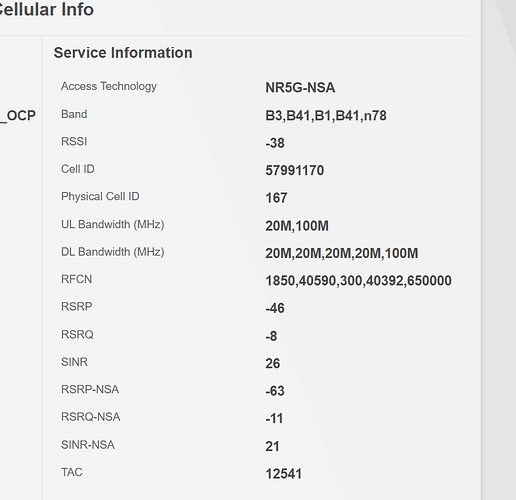Click the partially visible _OCP text
The image size is (516, 500).
(x=18, y=116)
